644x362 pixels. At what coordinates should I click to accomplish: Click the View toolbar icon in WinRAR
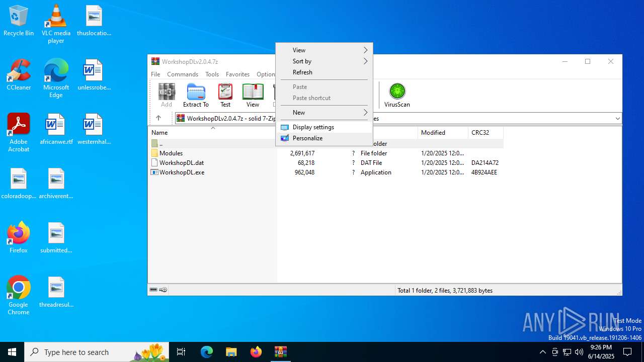click(x=253, y=95)
